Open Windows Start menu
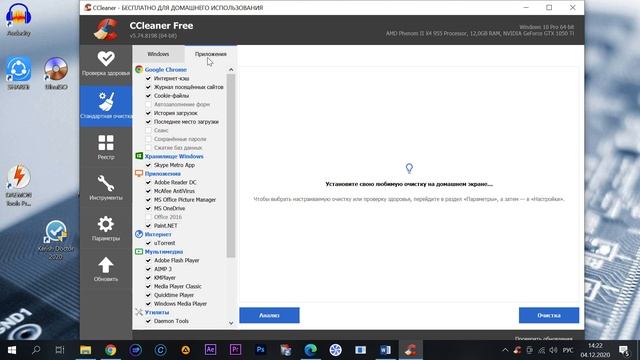Viewport: 640px width, 360px height. point(11,350)
